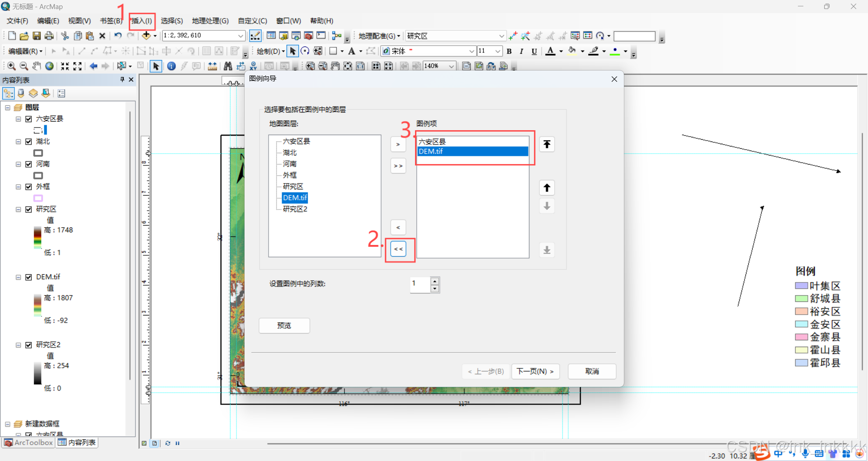Viewport: 868px width, 461px height.
Task: Collapse the 新建数据框 data frame node
Action: click(x=8, y=424)
